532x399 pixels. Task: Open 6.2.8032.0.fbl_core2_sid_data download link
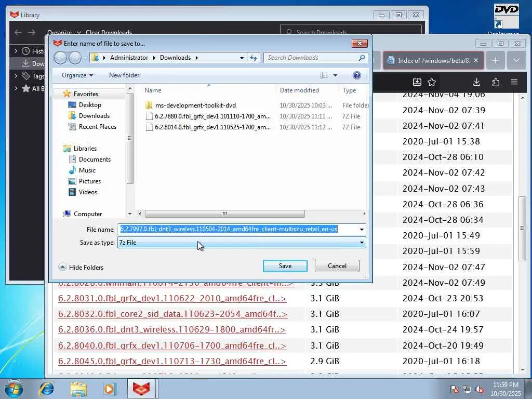pyautogui.click(x=172, y=314)
